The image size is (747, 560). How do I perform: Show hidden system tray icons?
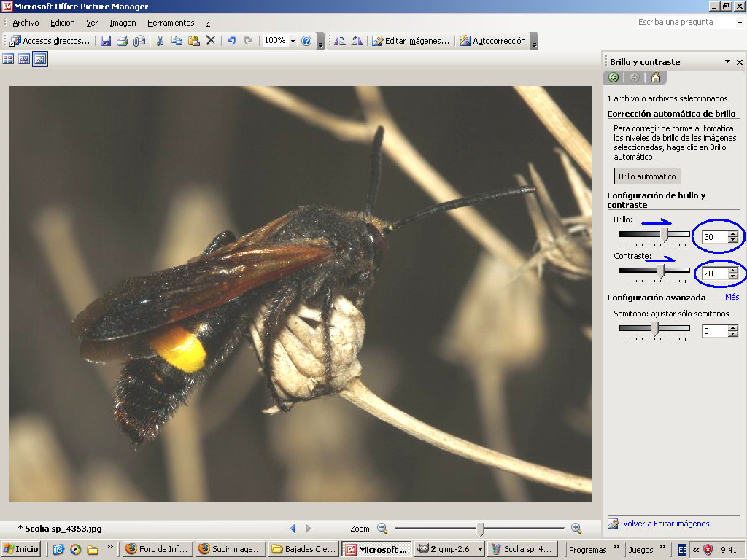click(x=696, y=550)
